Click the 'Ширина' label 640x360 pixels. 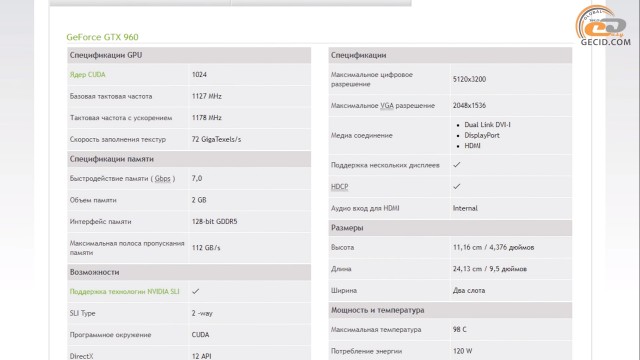344,291
